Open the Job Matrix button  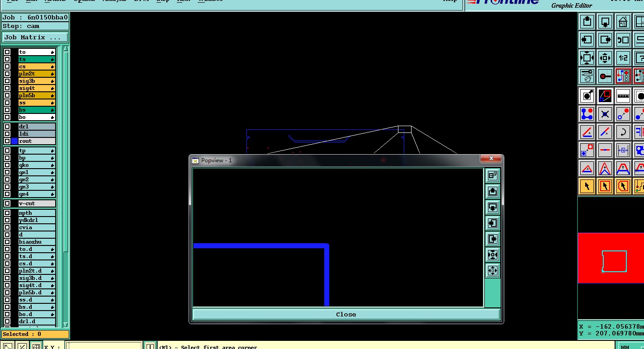[35, 38]
